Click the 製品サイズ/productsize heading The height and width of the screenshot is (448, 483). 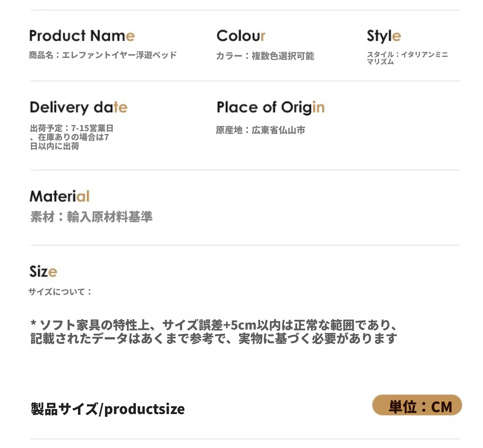108,409
